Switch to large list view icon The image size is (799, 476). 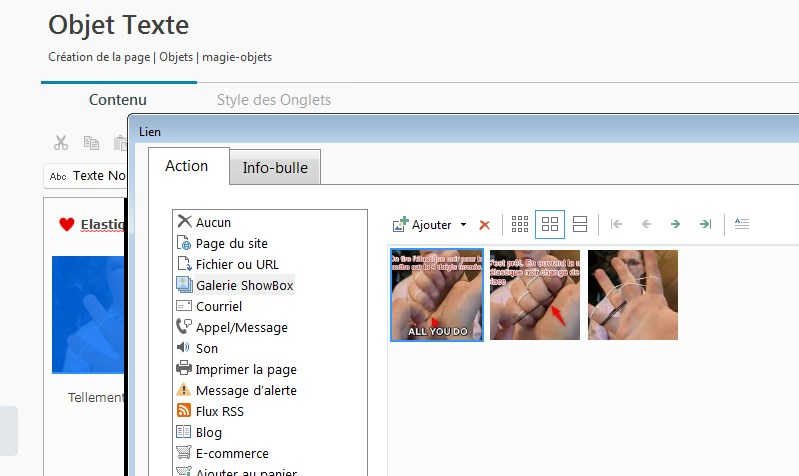coord(580,224)
